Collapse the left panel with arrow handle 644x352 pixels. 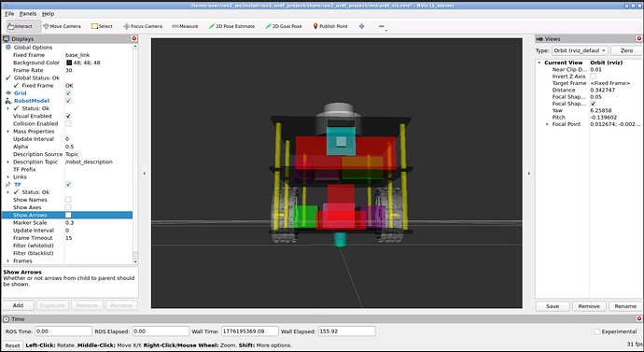click(144, 174)
